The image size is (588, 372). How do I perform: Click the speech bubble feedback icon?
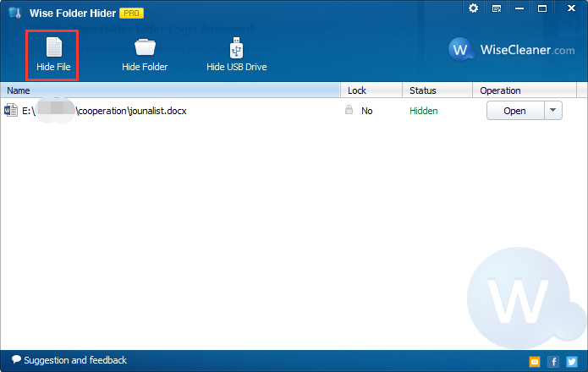click(x=16, y=359)
